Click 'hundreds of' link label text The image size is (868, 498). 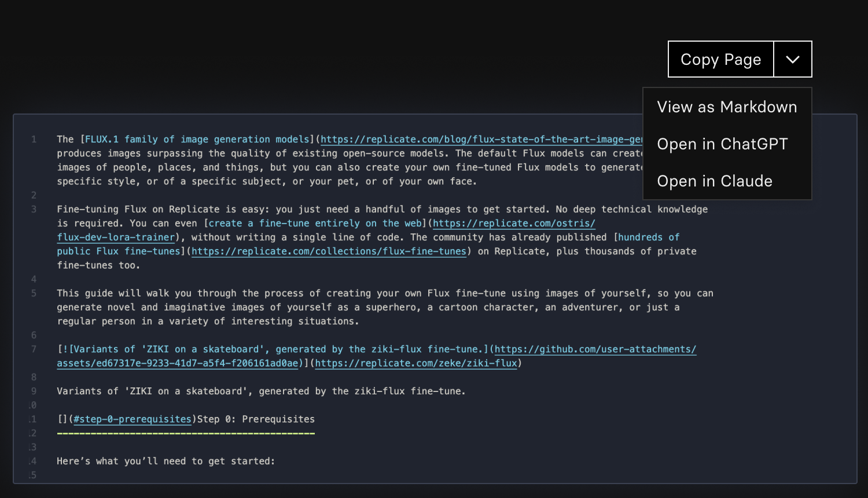click(x=649, y=237)
